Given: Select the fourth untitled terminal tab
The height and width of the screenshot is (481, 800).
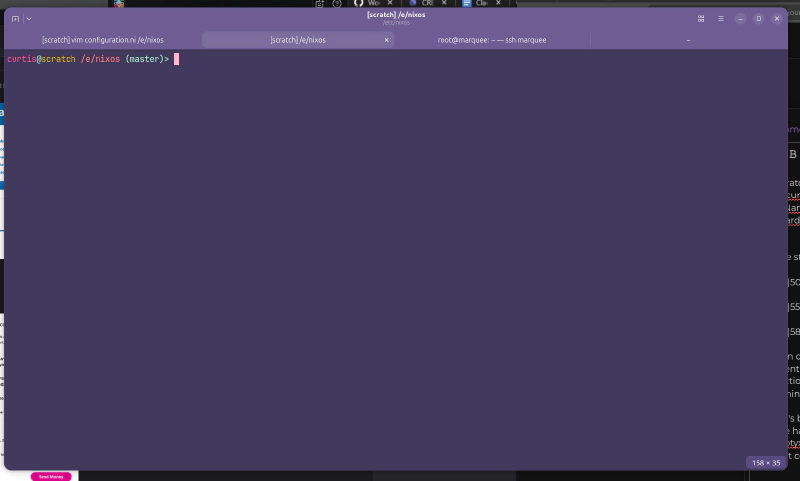Looking at the screenshot, I should tap(688, 40).
